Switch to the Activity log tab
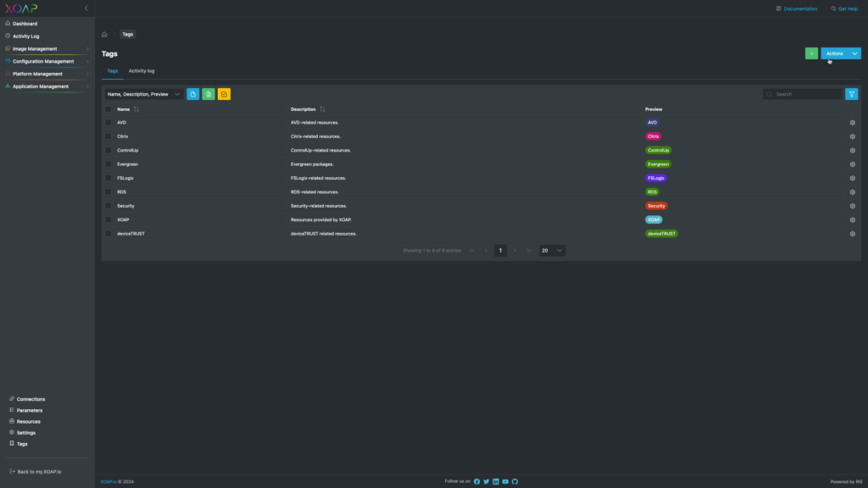The image size is (868, 488). 142,71
